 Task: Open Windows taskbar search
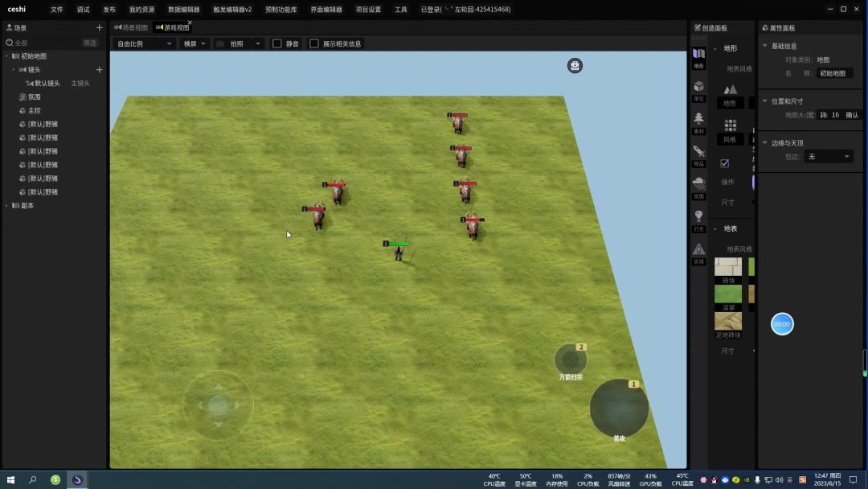(33, 479)
